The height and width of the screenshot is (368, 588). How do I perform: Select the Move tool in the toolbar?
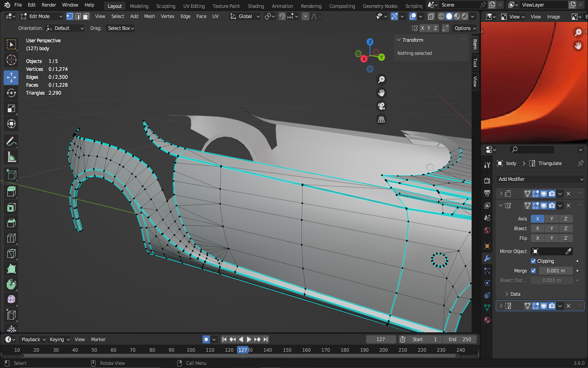tap(11, 77)
